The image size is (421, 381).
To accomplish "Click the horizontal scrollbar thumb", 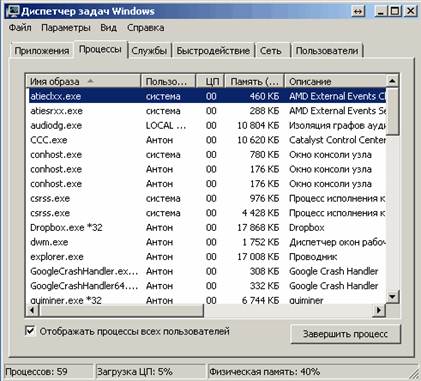I will [x=121, y=310].
